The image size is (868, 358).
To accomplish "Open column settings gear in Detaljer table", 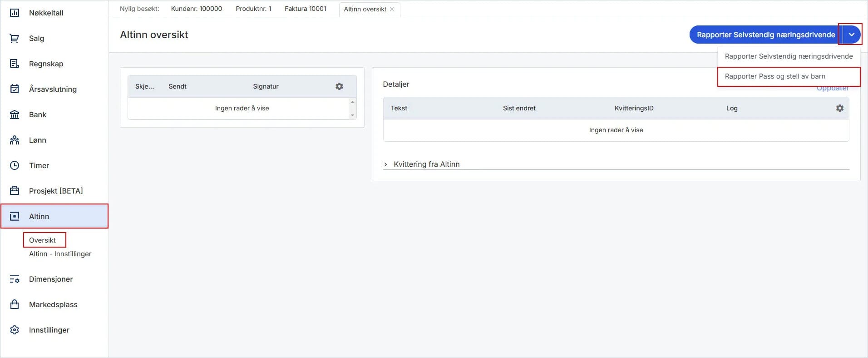I will pos(839,108).
